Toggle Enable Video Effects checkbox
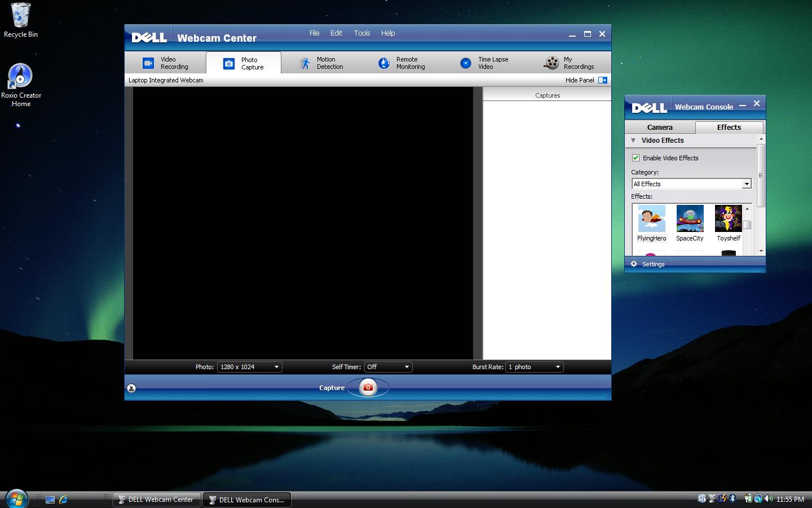Screen dimensions: 812x508 (636, 158)
